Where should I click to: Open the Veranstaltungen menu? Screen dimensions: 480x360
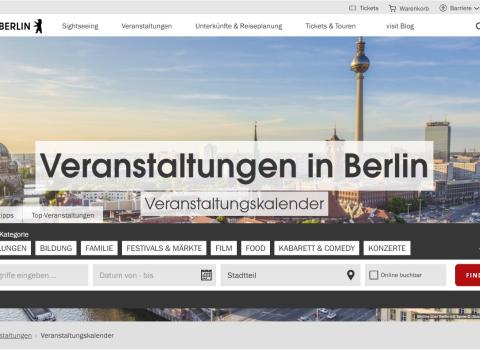[x=147, y=26]
